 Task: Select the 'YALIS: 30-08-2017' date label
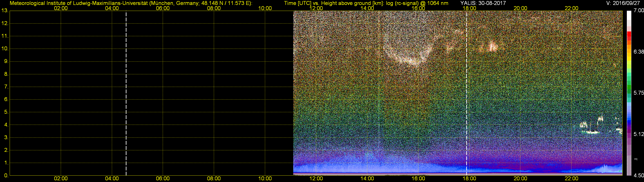tap(483, 3)
